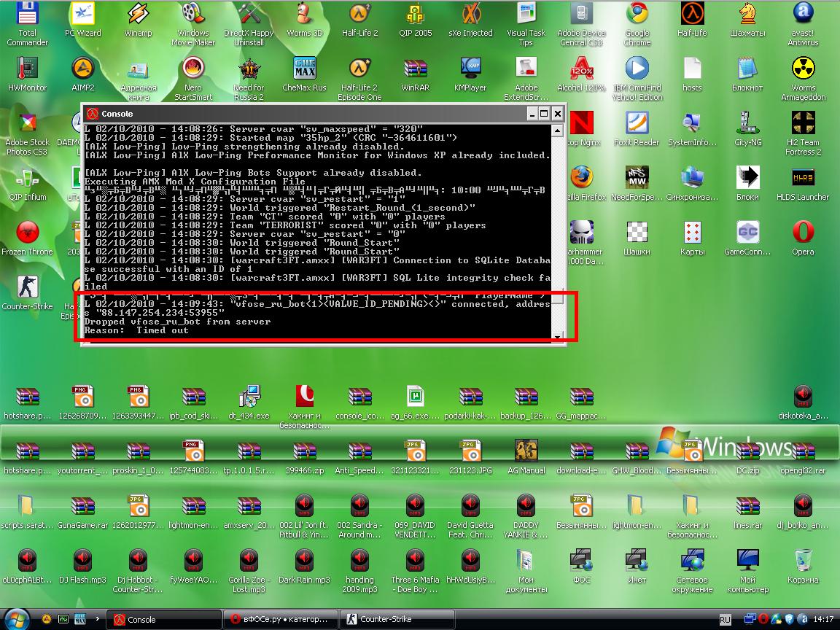Maximize the Console window
This screenshot has height=630, width=840.
click(x=544, y=114)
